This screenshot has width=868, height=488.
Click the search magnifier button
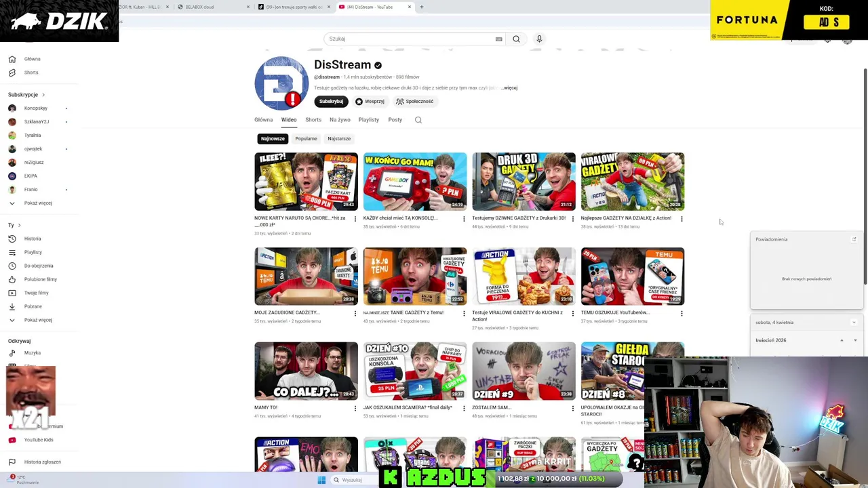pos(516,39)
